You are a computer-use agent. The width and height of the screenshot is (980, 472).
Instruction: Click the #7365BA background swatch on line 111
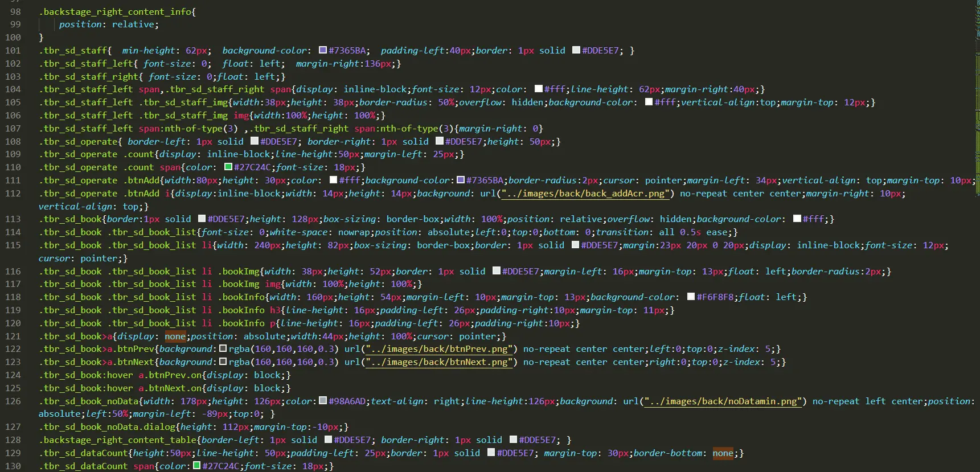pyautogui.click(x=461, y=180)
